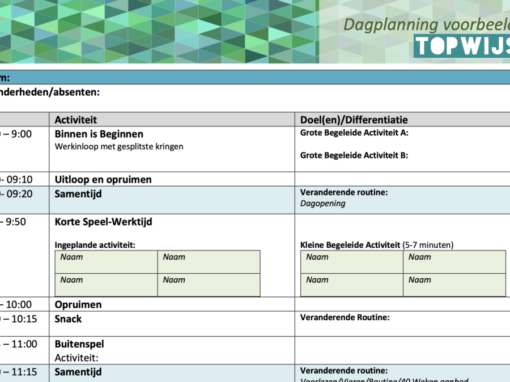Click the 'Buitenspel' activity heading
510x382 pixels.
coord(79,344)
